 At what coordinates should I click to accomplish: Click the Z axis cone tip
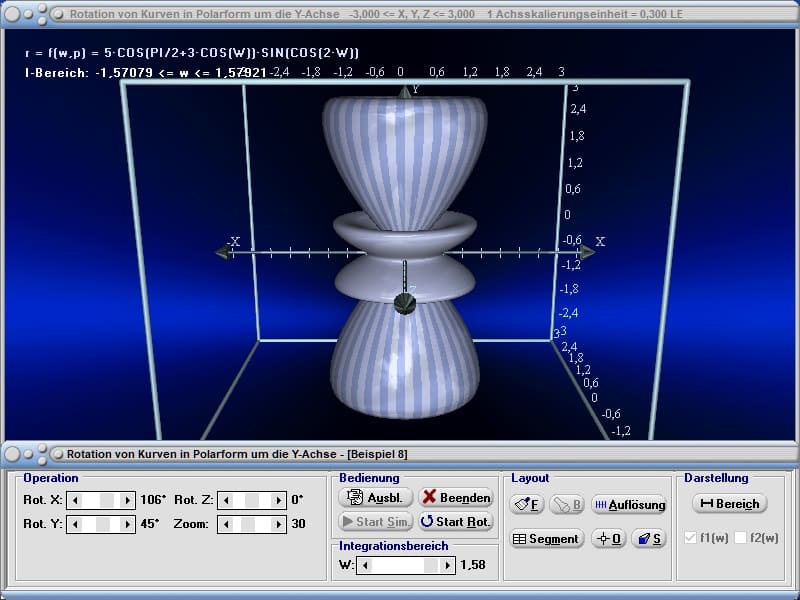tap(405, 304)
